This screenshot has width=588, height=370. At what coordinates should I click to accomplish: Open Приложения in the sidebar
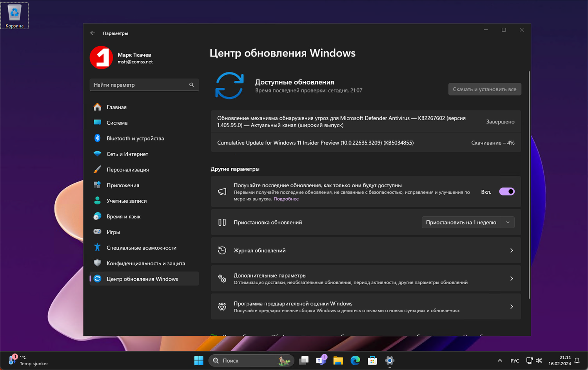pos(144,185)
